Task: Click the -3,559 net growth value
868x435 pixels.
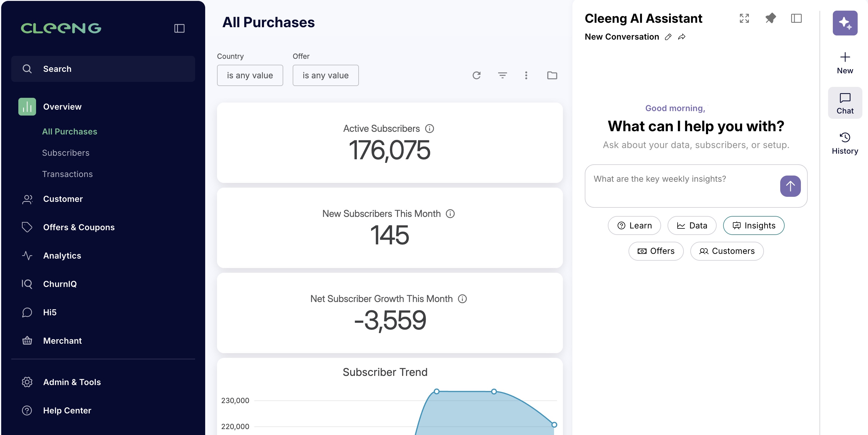Action: (390, 321)
